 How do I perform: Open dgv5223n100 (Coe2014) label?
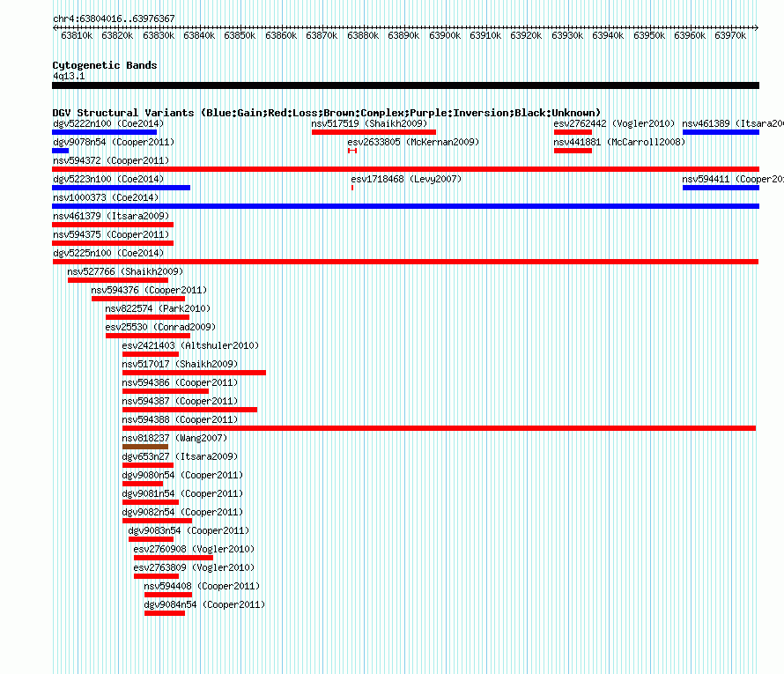[x=108, y=179]
